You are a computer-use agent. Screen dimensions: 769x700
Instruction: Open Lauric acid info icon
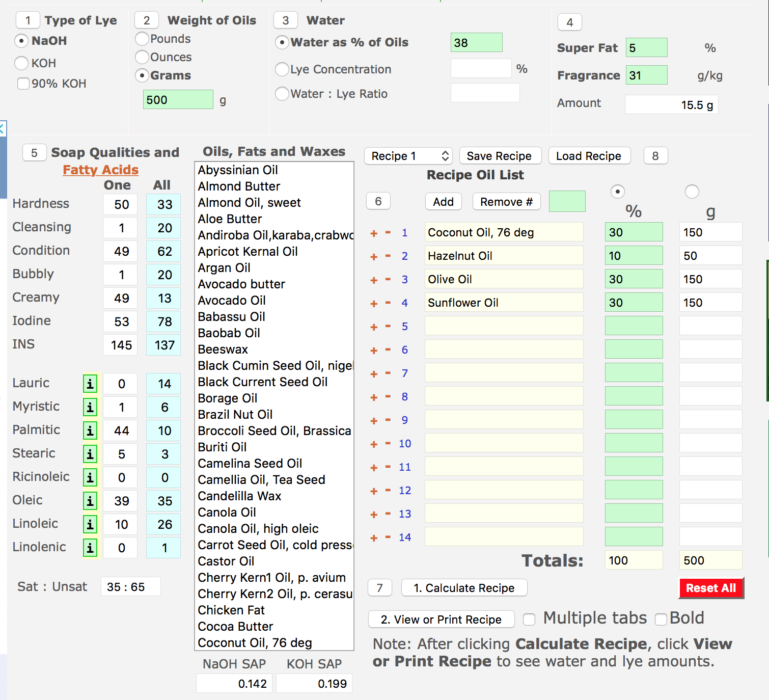tap(90, 384)
